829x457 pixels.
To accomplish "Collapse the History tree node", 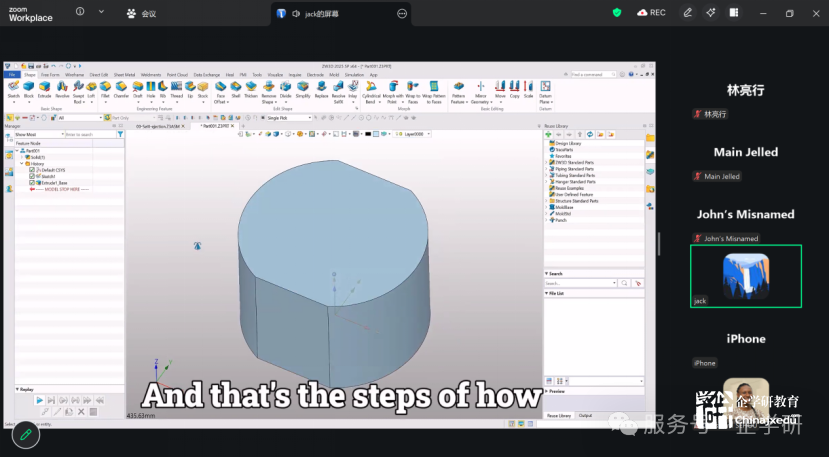I will tap(22, 164).
